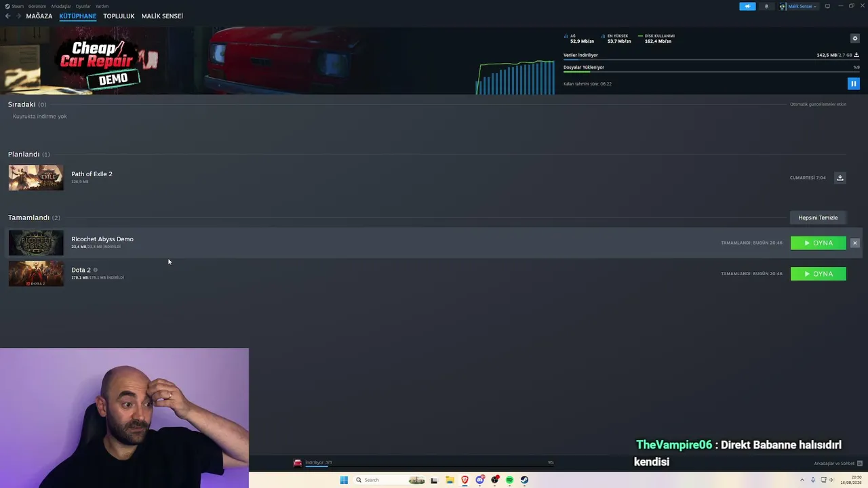Image resolution: width=868 pixels, height=488 pixels.
Task: Click the info icon beside Dota 2
Action: (95, 270)
